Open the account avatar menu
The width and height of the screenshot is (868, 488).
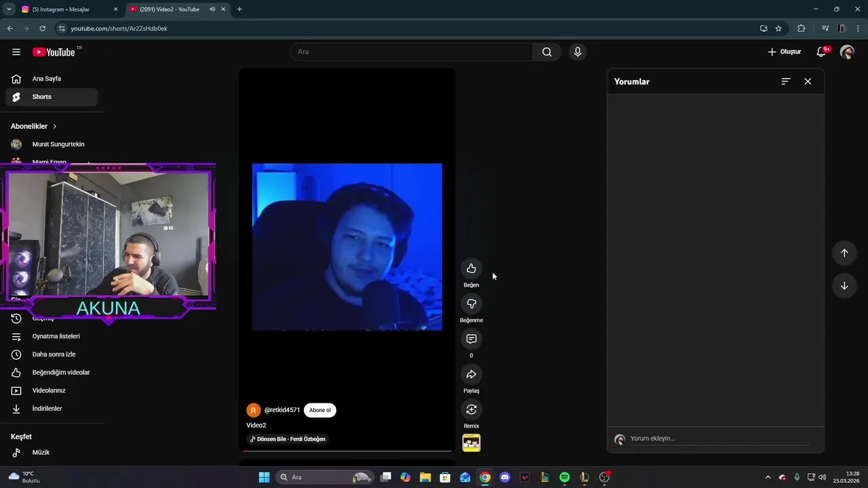847,52
